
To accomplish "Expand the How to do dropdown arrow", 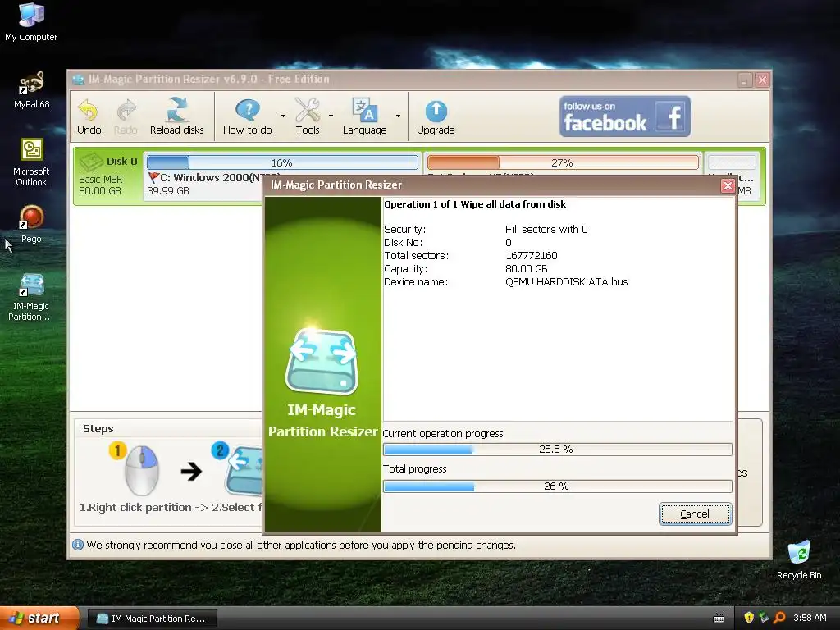I will [x=283, y=116].
